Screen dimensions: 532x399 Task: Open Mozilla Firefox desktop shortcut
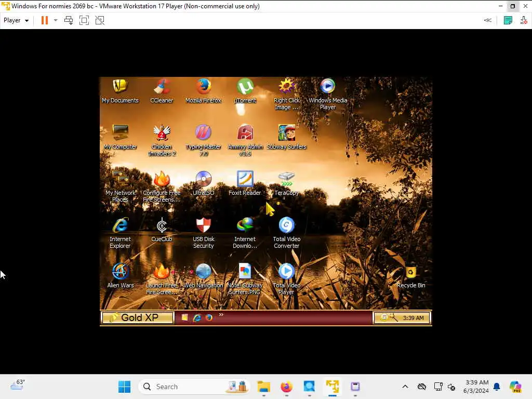pyautogui.click(x=203, y=91)
